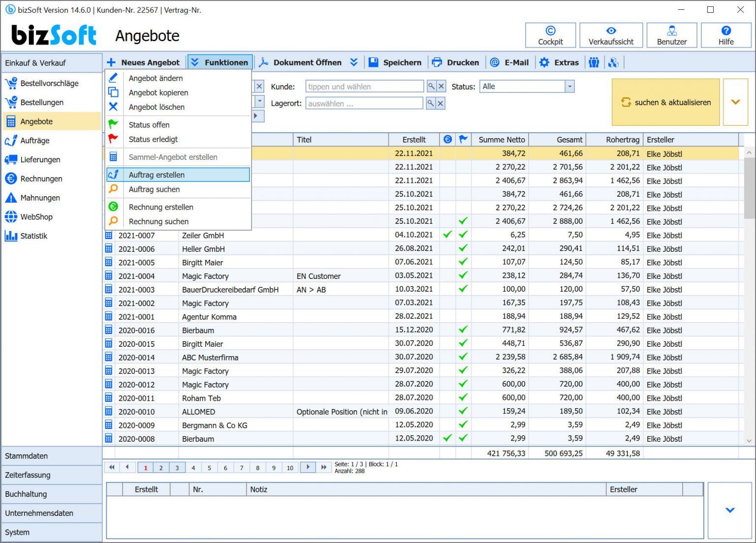Open the Cockpit view

[550, 35]
